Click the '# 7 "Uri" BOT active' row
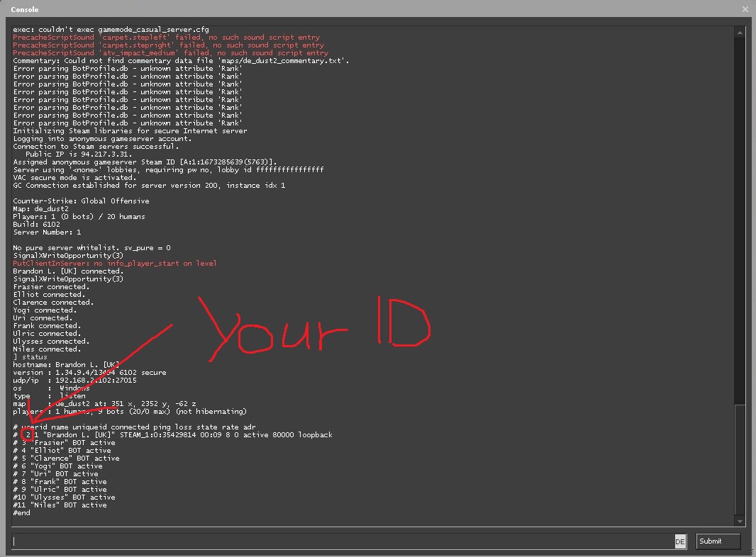 click(x=56, y=473)
